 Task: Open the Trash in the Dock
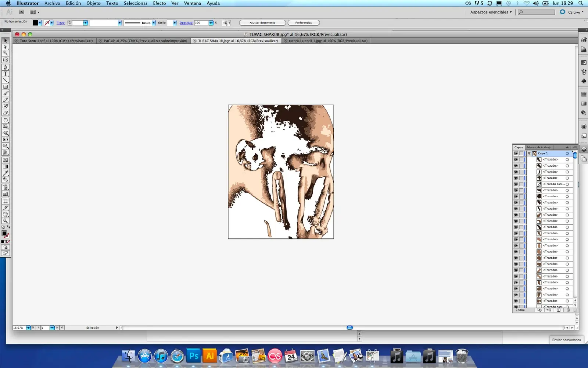click(462, 356)
